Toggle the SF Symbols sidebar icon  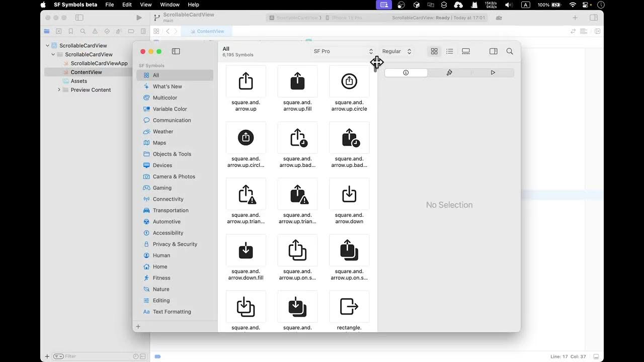coord(176,51)
